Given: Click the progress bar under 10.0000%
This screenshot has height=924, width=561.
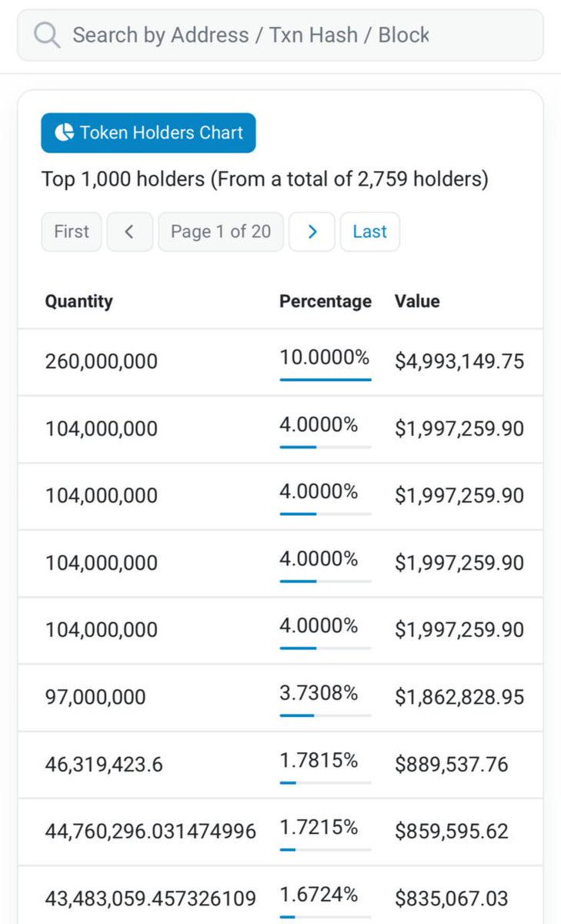Looking at the screenshot, I should tap(326, 380).
